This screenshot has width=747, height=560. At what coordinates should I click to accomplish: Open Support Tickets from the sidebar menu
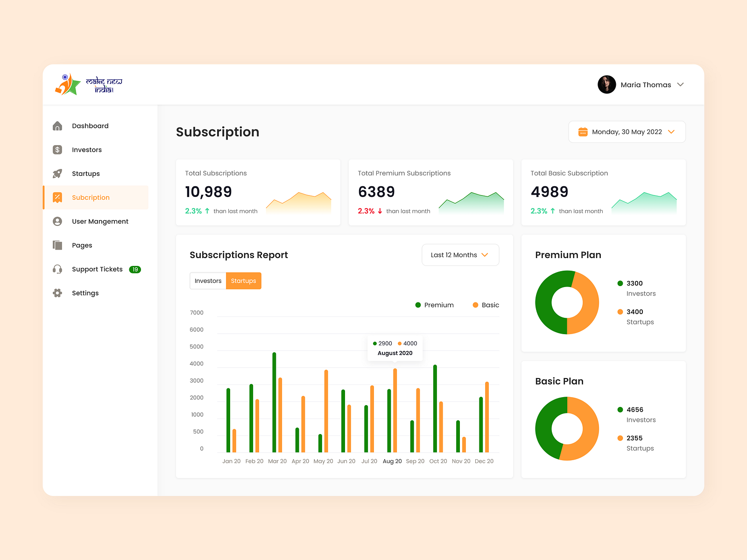[97, 269]
